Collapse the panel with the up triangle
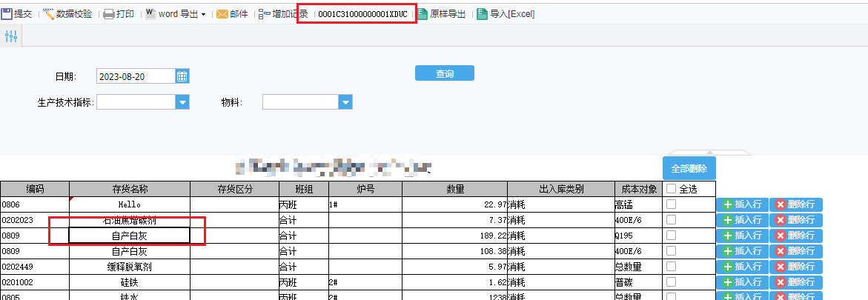868x300 pixels. pos(709,152)
